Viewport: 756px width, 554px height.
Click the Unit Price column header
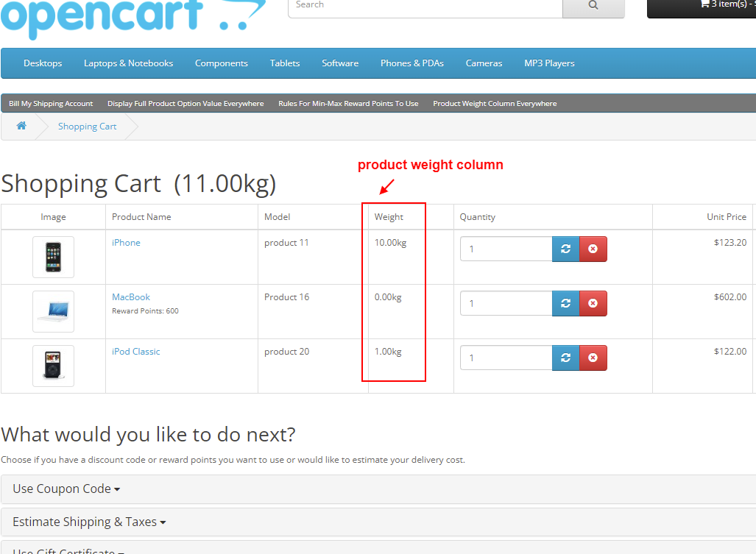coord(727,217)
